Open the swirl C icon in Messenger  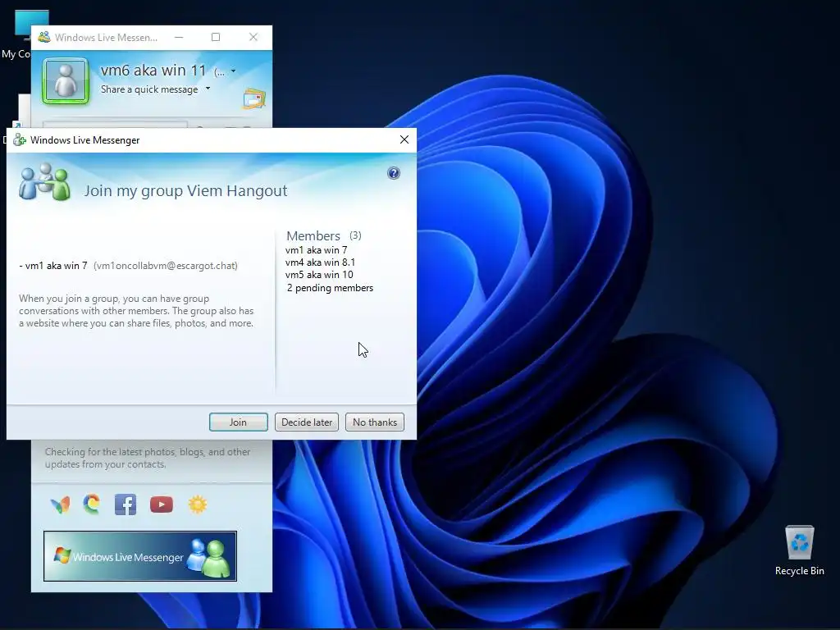92,504
